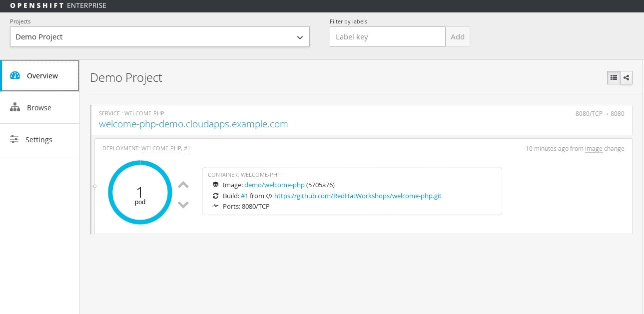Toggle the list view layout button
Screen dimensions: 644x314
[x=614, y=77]
